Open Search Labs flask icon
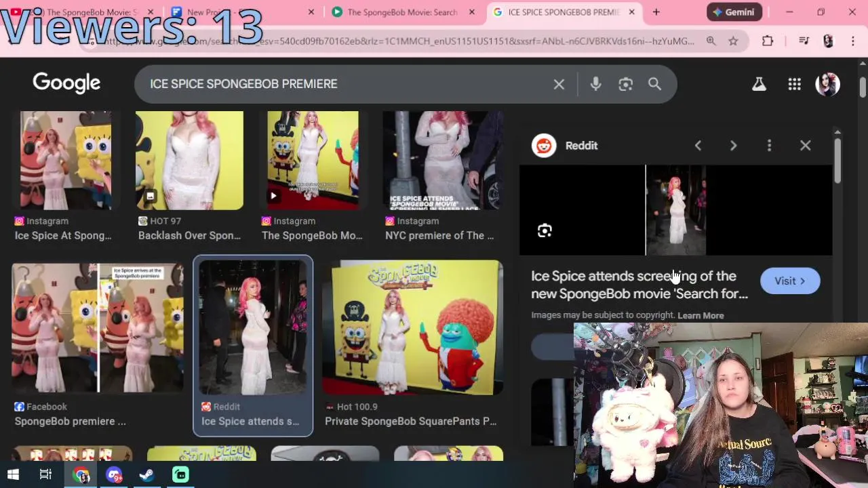Viewport: 868px width, 488px height. pyautogui.click(x=759, y=84)
